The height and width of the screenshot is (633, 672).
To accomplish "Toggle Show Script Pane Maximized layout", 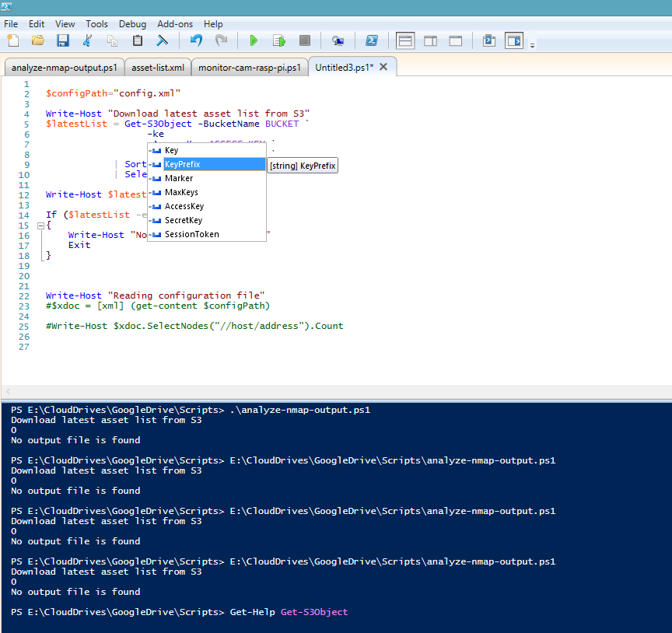I will coord(454,40).
